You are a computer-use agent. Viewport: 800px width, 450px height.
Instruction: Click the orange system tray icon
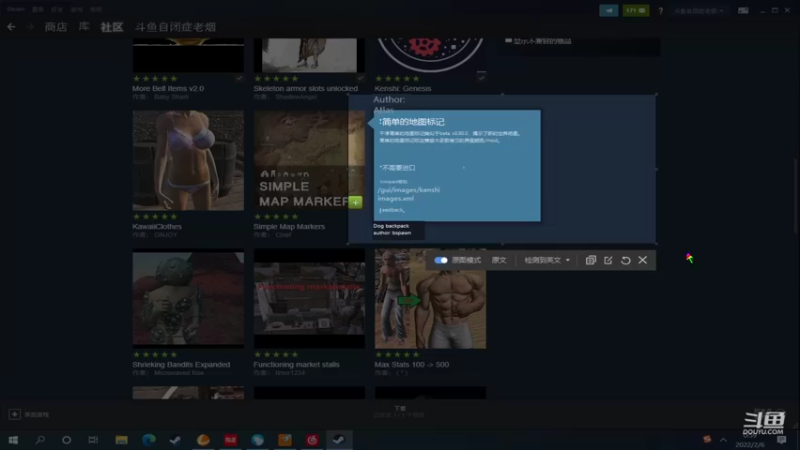pyautogui.click(x=707, y=439)
